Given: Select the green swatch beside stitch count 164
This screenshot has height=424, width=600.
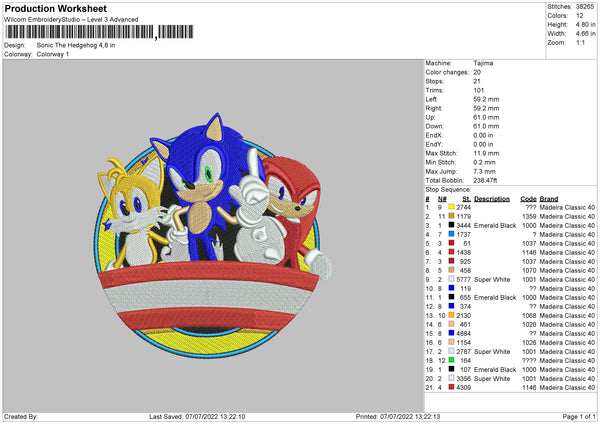Looking at the screenshot, I should (x=451, y=360).
